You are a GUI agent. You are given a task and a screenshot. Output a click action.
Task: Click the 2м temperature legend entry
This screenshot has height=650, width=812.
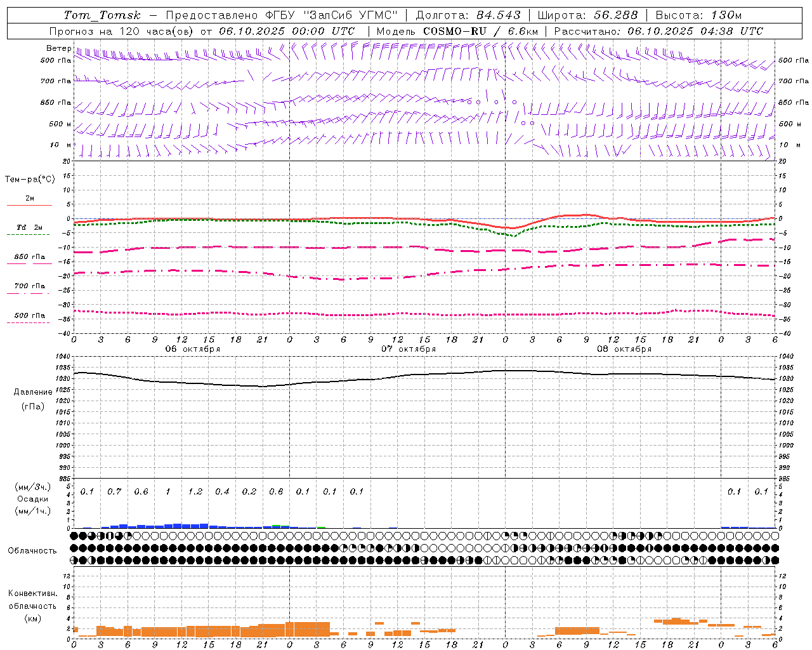tap(29, 199)
